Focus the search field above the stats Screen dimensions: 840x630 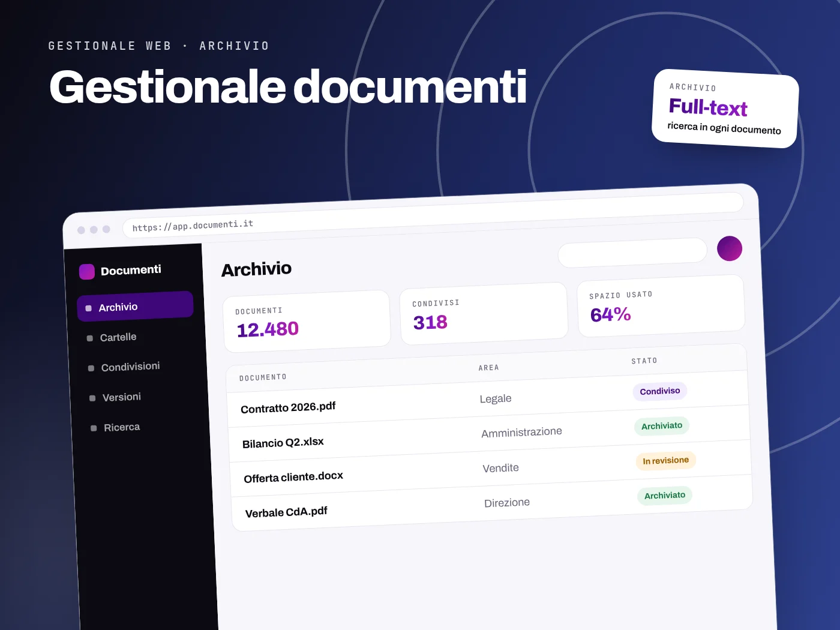[632, 253]
